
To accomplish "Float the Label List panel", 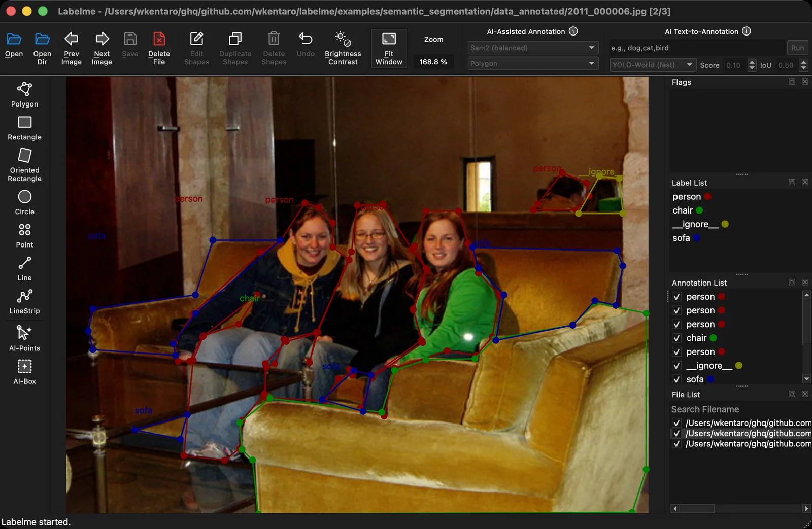I will click(792, 182).
